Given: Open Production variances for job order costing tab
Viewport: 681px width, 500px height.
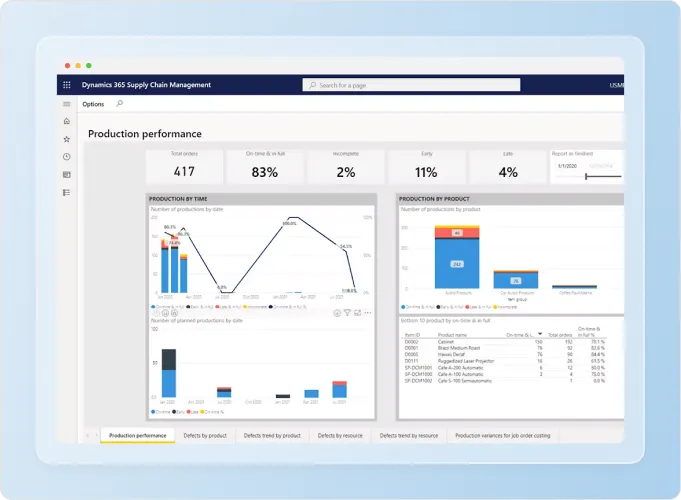Looking at the screenshot, I should 502,435.
